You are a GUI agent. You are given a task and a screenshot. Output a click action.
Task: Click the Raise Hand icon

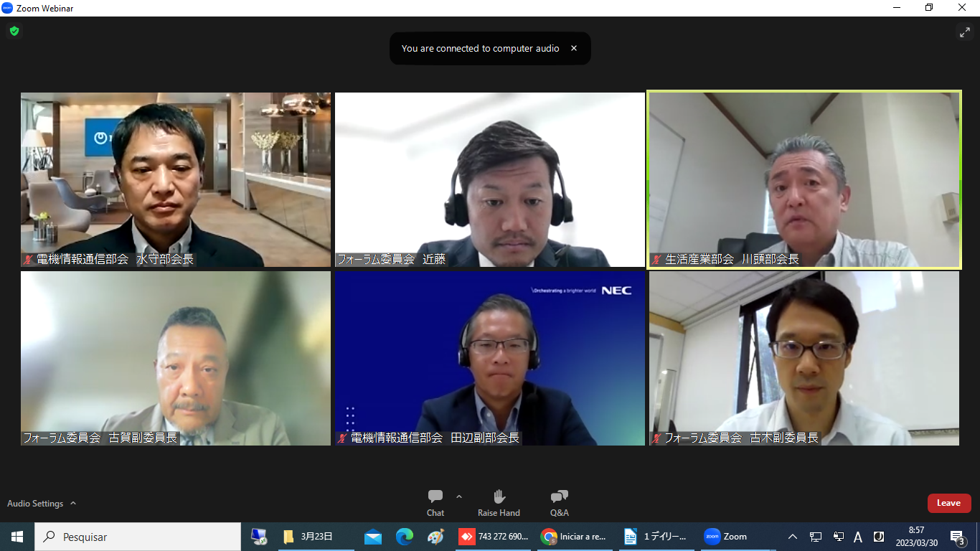point(499,502)
